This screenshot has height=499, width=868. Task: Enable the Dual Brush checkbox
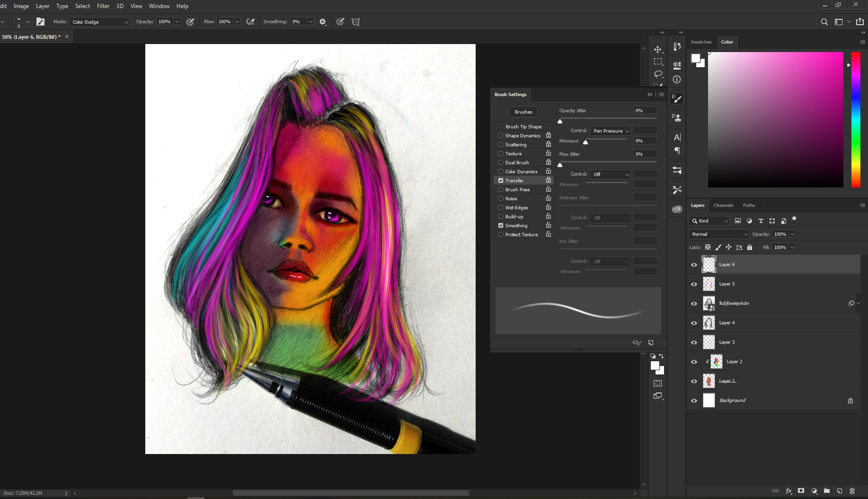tap(501, 162)
